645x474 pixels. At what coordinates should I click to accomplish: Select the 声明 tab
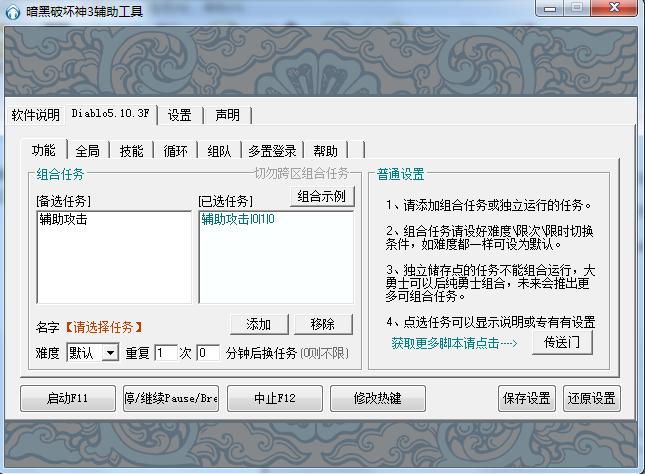click(x=227, y=115)
